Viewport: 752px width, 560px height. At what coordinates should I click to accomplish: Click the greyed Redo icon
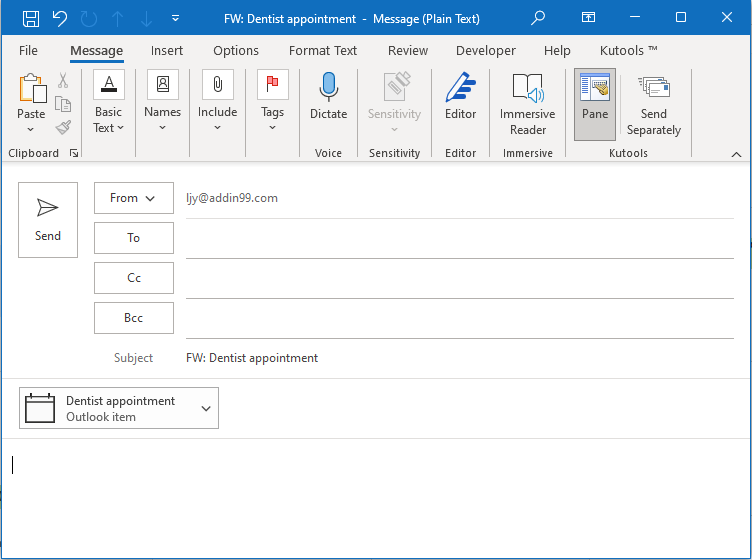[89, 19]
